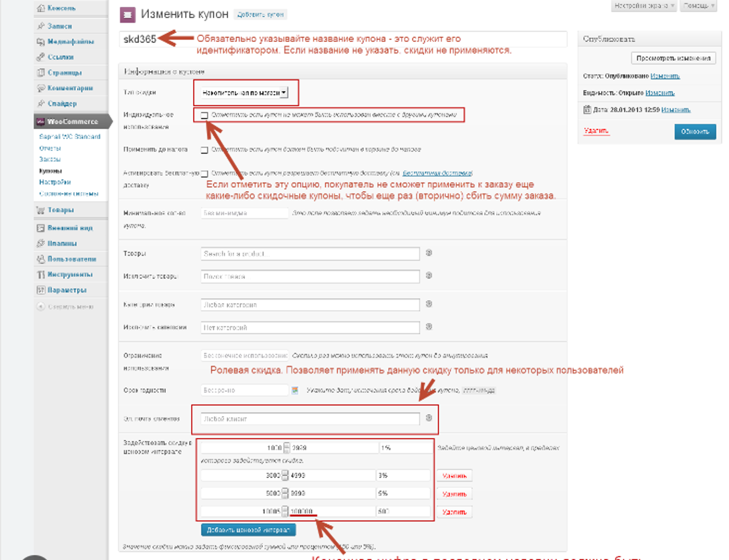Open Заказы in WooCommerce submenu
The width and height of the screenshot is (729, 560).
tap(50, 159)
